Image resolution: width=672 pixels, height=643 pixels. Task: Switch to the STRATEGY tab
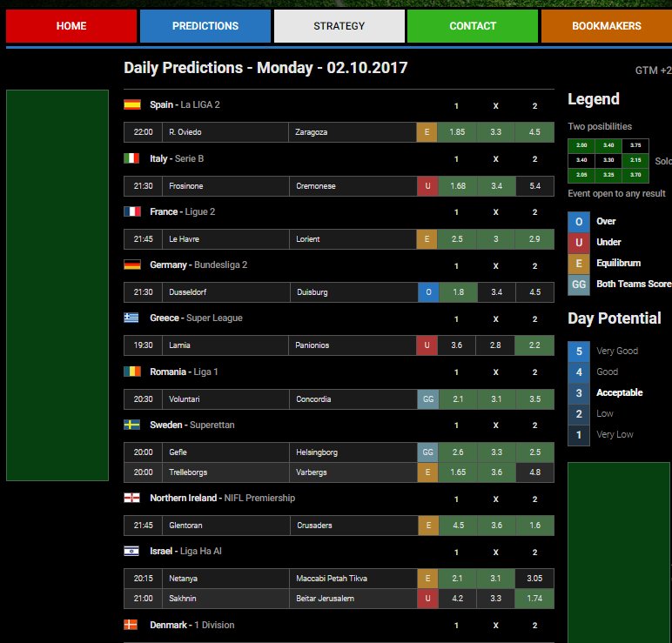click(339, 26)
